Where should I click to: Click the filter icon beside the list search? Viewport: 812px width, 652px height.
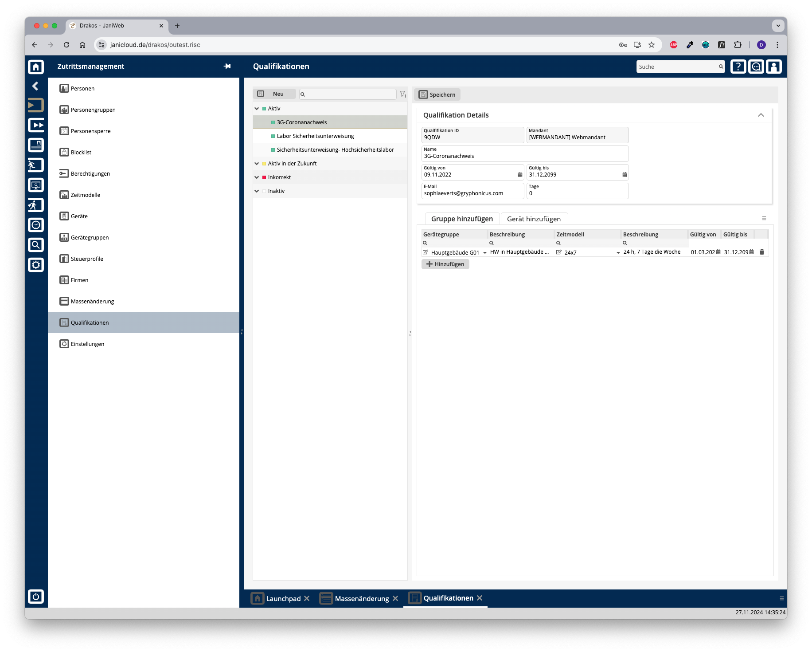[403, 94]
